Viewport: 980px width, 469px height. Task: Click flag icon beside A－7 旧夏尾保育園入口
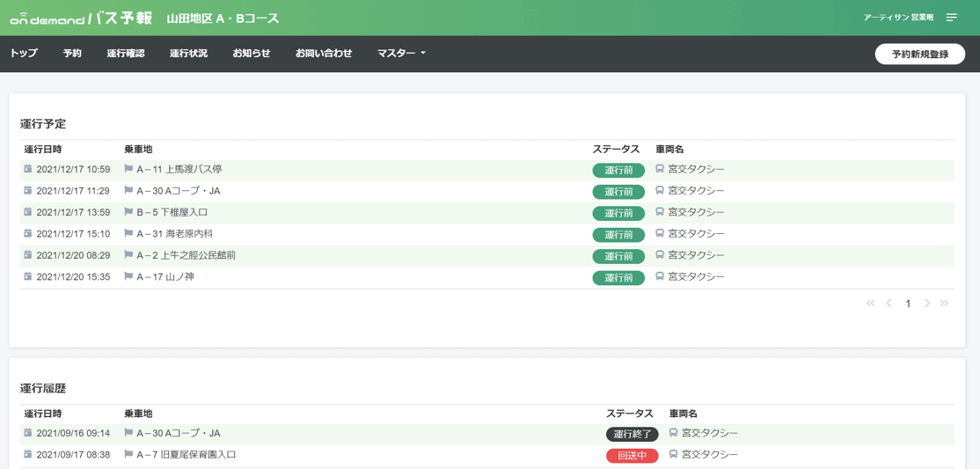128,454
